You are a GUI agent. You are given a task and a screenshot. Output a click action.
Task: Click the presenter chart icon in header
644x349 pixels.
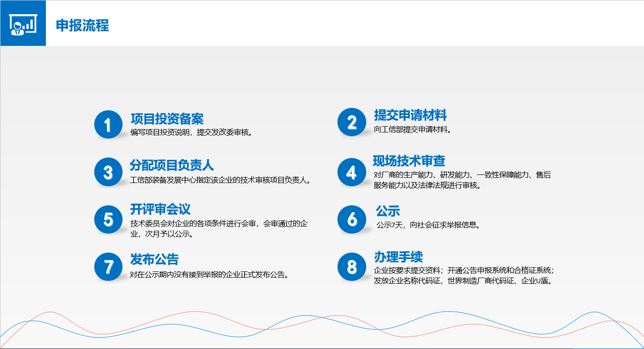(23, 24)
